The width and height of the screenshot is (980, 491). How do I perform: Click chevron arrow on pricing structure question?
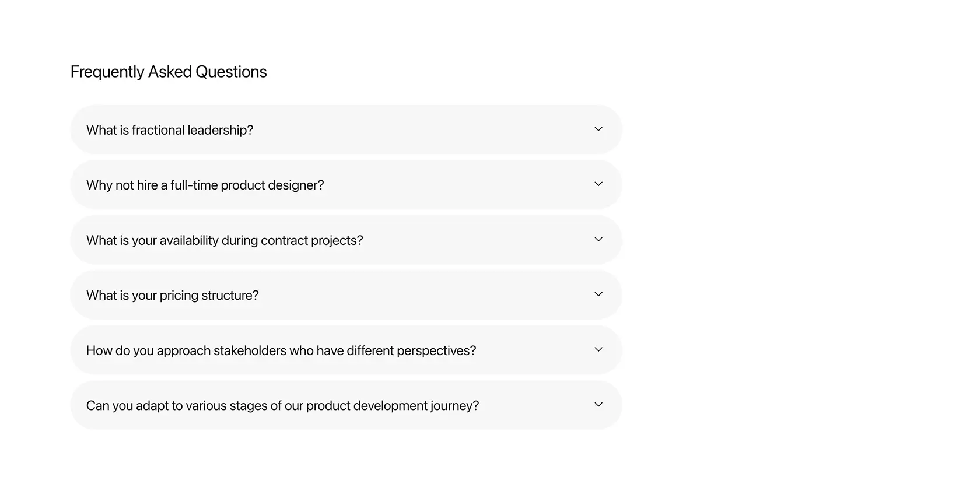pos(598,294)
